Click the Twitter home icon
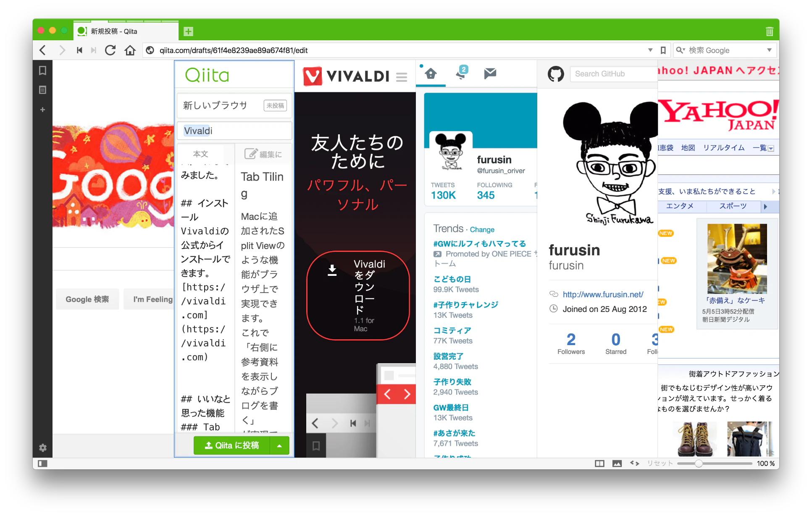Viewport: 812px width, 516px height. coord(431,74)
